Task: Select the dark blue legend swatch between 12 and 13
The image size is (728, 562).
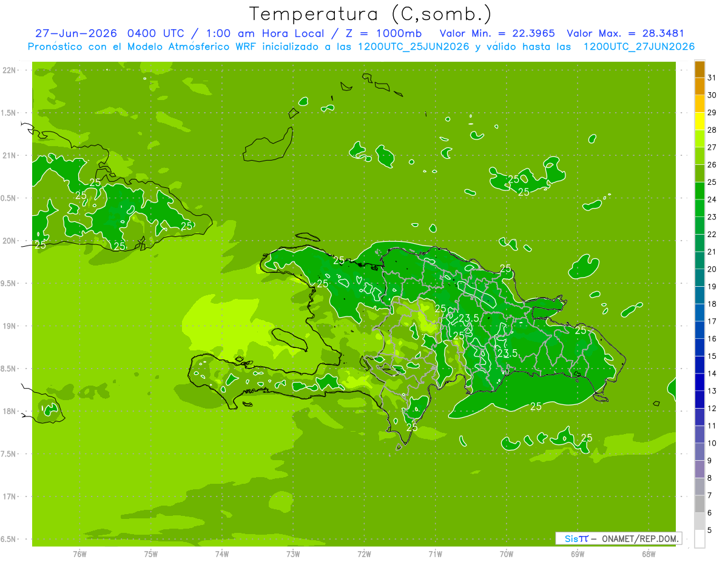Action: point(699,400)
